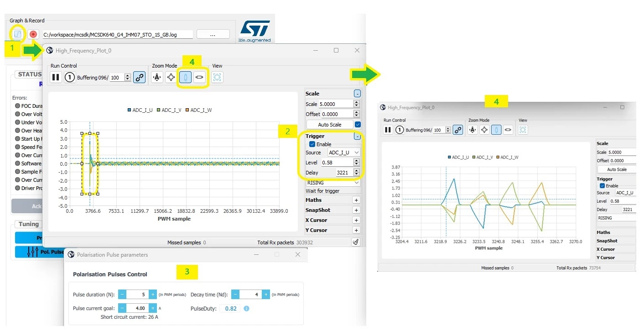Image resolution: width=644 pixels, height=332 pixels.
Task: Open the graph plot icon under Graph & Record
Action: [x=17, y=34]
